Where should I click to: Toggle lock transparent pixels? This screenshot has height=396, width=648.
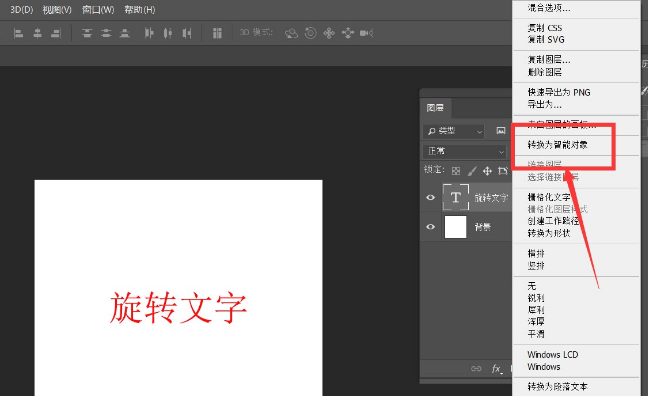click(x=456, y=171)
